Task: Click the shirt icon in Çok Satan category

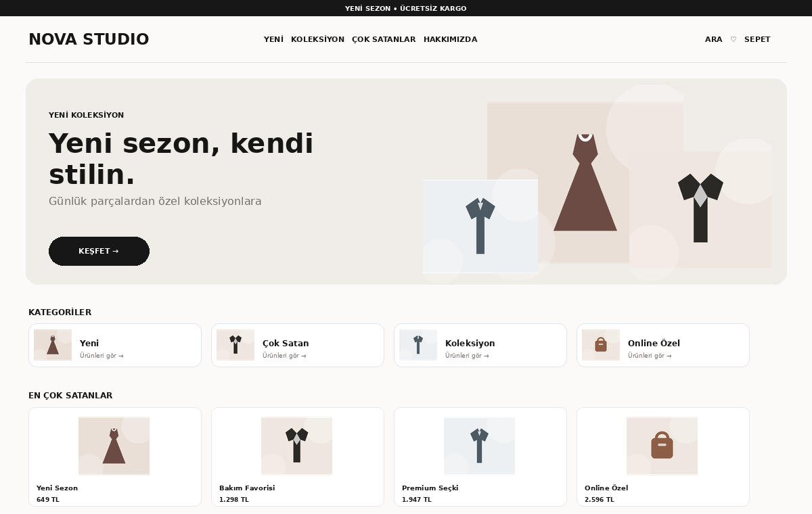Action: point(235,345)
